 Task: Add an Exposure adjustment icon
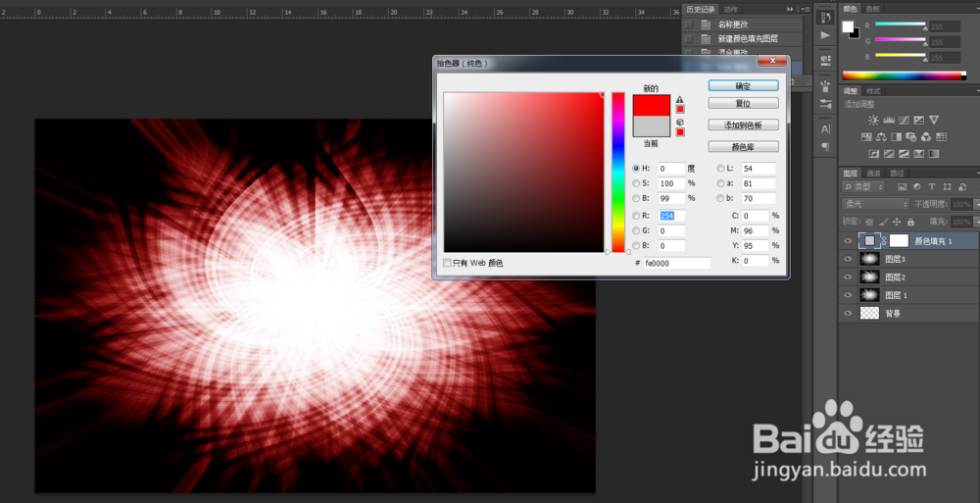pos(919,121)
